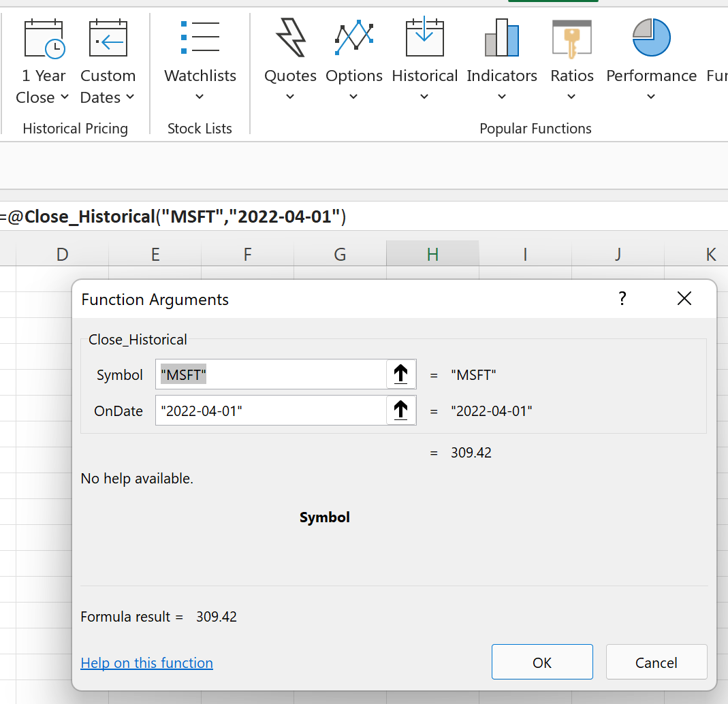Confirm with the OK button
Screen dimensions: 728x704
pos(542,662)
